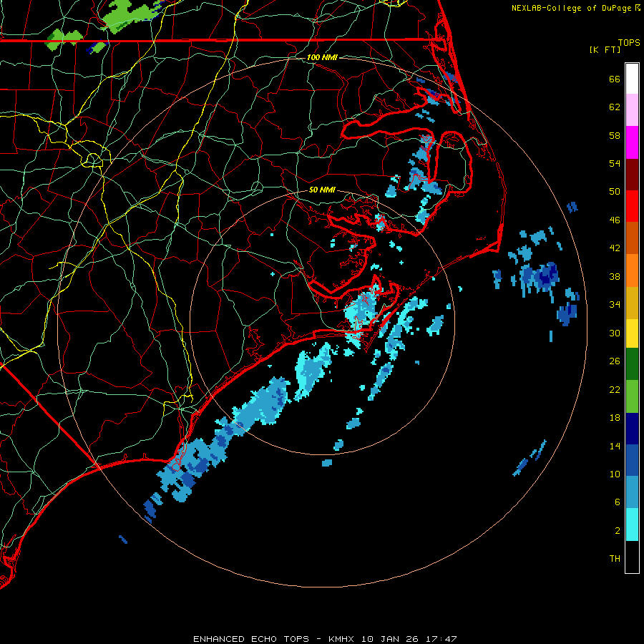
Task: Click the '[K FT]' units label
Action: coord(605,49)
